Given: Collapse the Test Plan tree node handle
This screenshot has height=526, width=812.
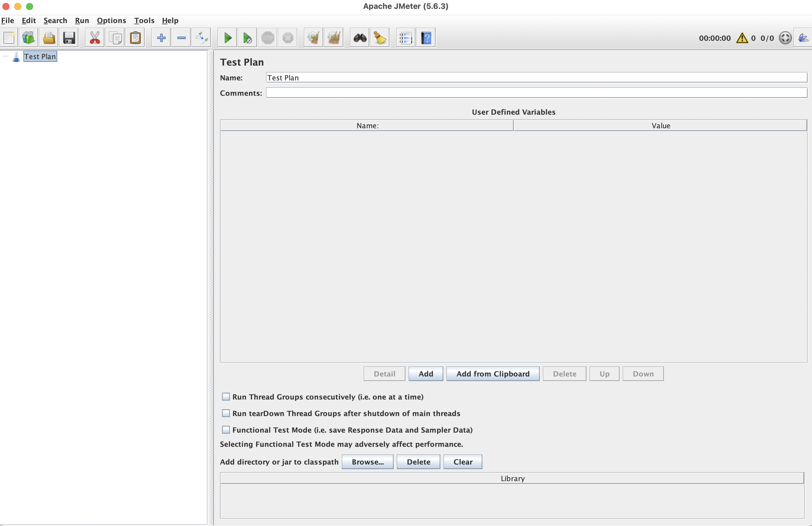Looking at the screenshot, I should click(x=6, y=56).
